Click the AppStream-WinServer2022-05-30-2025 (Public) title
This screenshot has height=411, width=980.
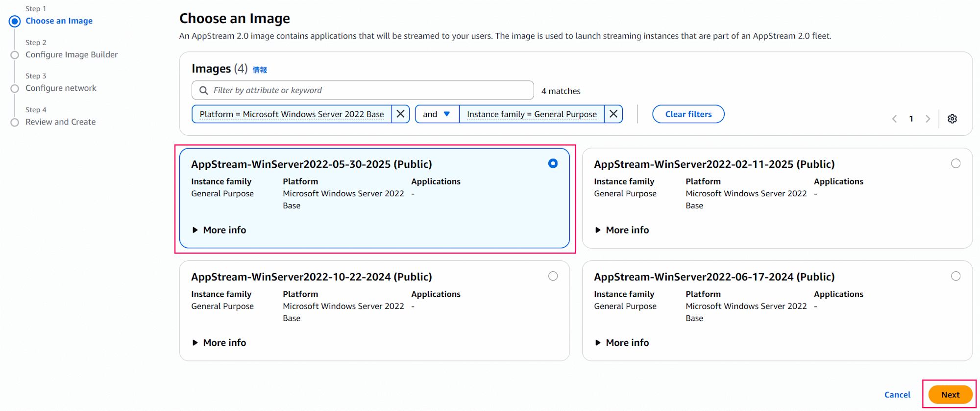[x=312, y=164]
